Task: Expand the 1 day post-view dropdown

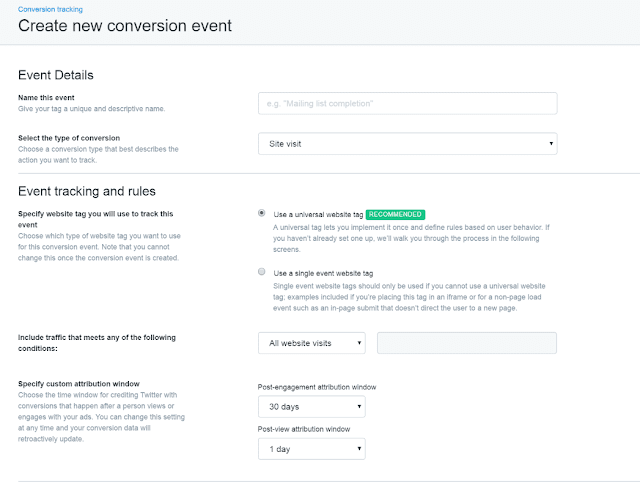Action: click(x=311, y=450)
